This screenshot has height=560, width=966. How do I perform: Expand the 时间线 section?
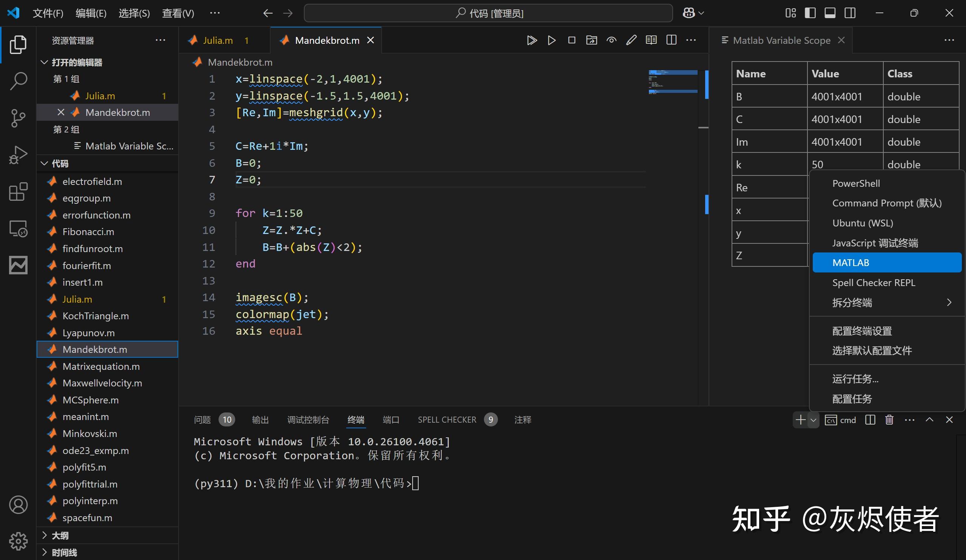tap(64, 552)
